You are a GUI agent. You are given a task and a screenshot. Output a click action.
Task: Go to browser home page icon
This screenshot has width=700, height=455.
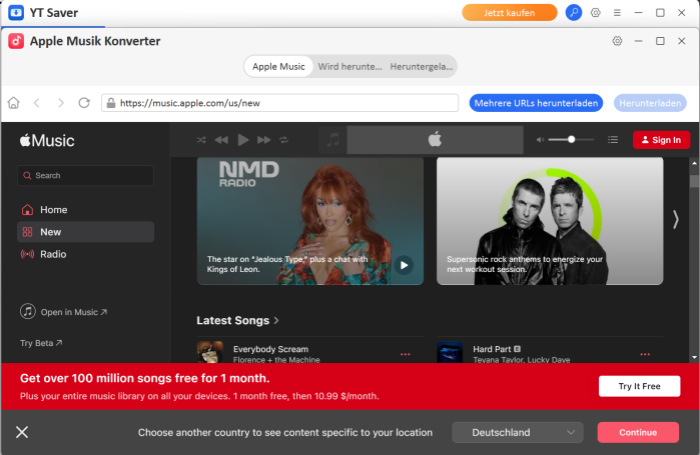tap(14, 103)
